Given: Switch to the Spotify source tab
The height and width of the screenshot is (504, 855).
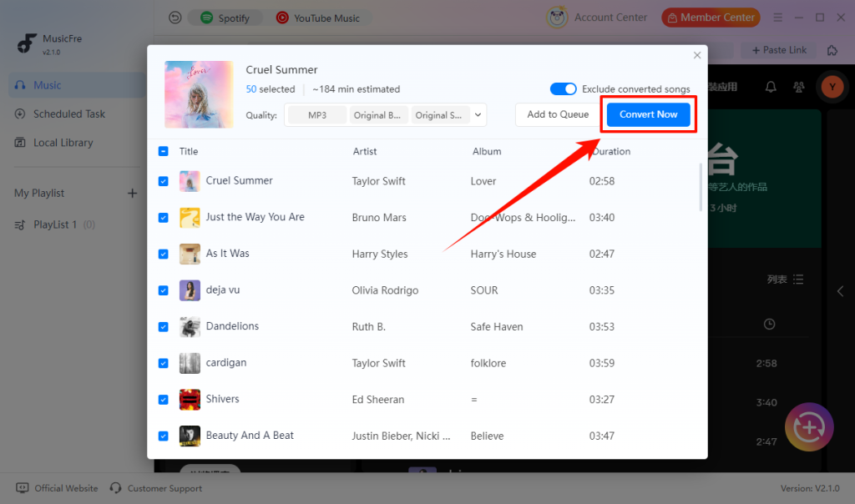Looking at the screenshot, I should click(225, 18).
